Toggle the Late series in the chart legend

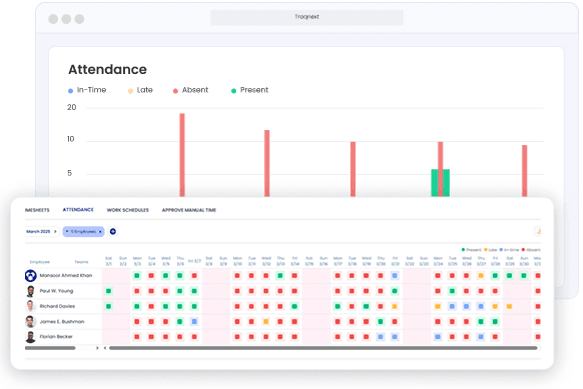141,90
